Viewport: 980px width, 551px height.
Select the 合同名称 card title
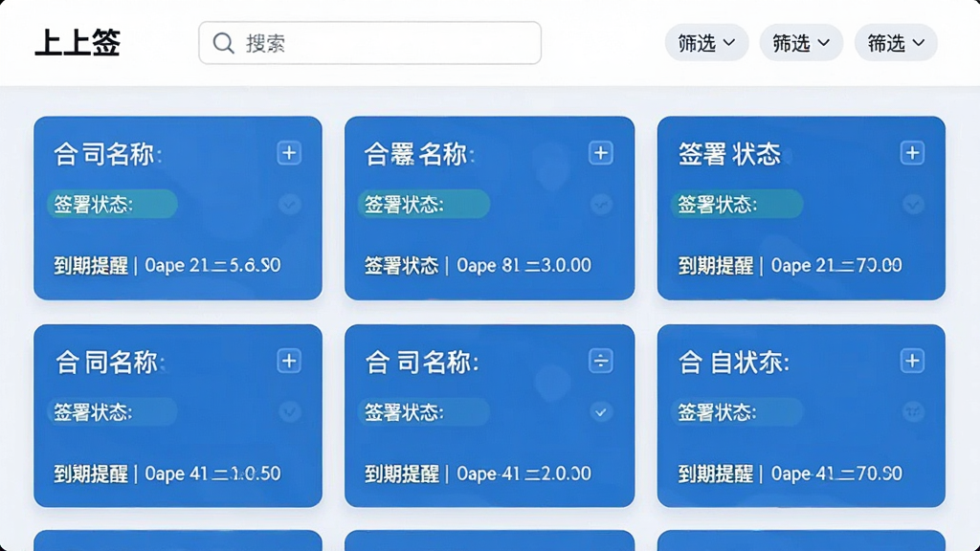point(109,363)
